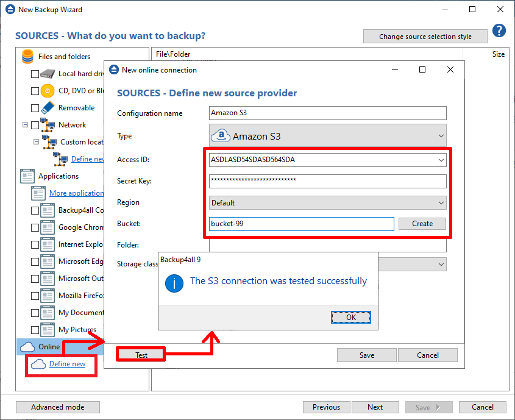Viewport: 515px width, 420px height.
Task: Select Files and folders category
Action: (64, 57)
